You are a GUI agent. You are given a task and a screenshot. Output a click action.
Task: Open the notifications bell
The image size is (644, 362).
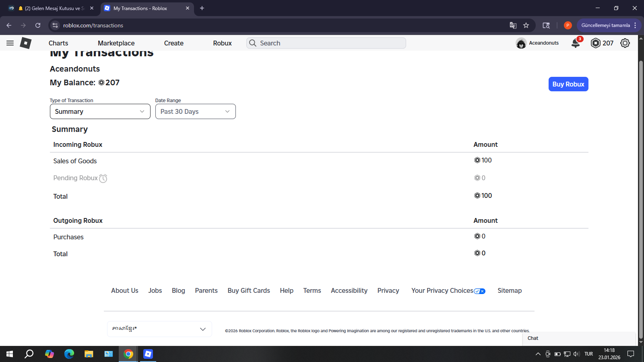coord(576,43)
